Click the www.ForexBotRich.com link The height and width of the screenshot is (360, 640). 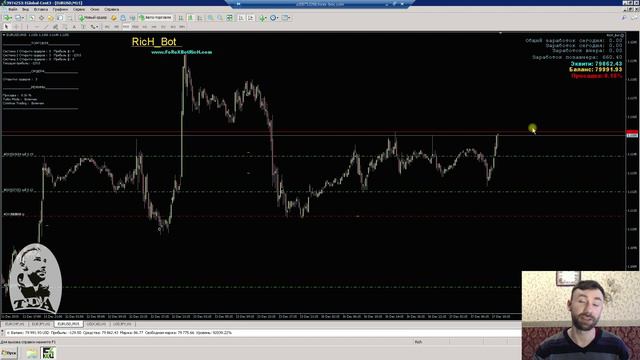coord(182,52)
